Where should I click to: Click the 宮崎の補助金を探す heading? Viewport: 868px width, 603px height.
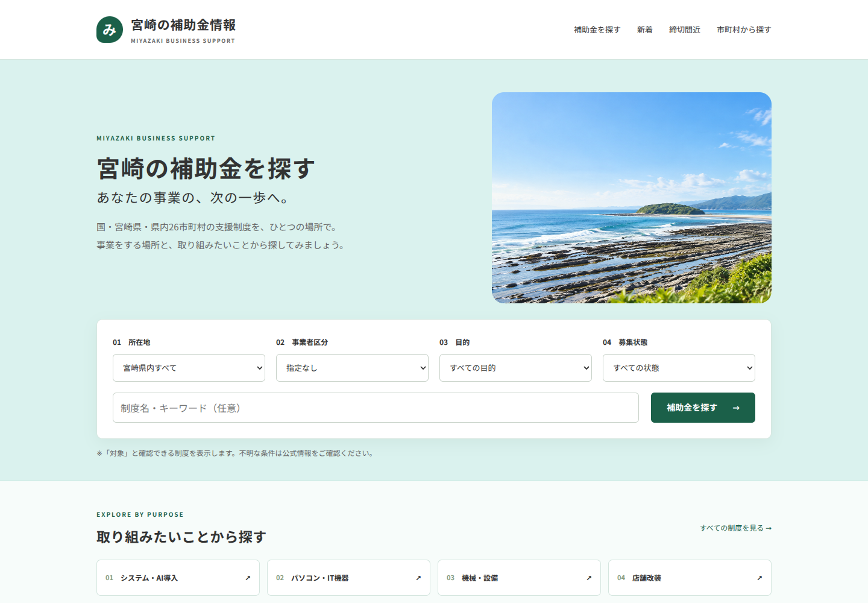pos(206,169)
